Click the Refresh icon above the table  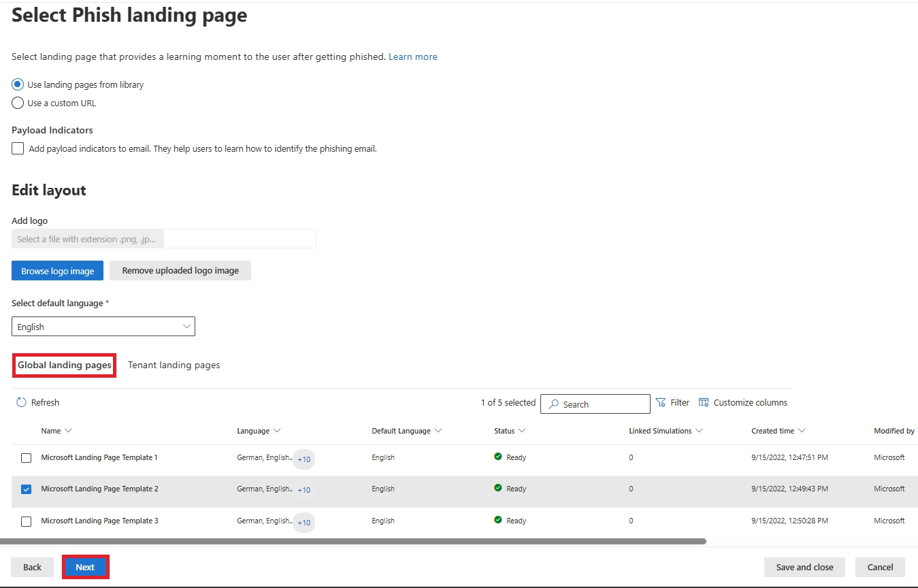(x=21, y=402)
